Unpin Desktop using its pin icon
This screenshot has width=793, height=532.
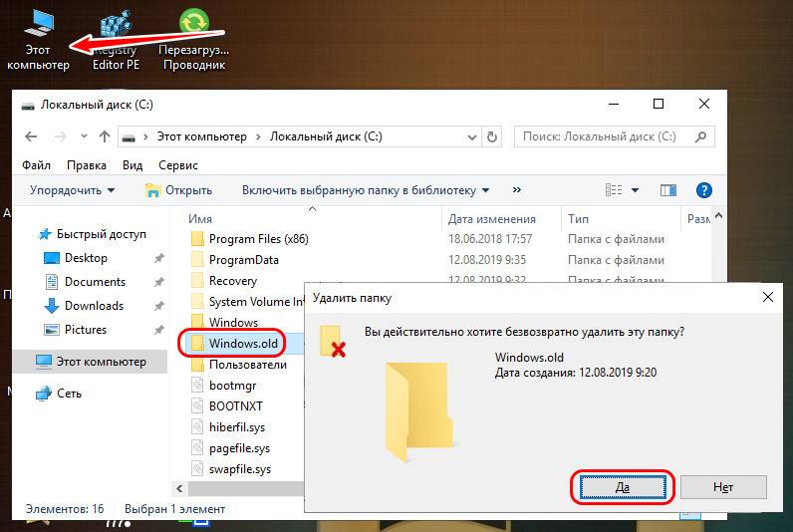click(158, 258)
